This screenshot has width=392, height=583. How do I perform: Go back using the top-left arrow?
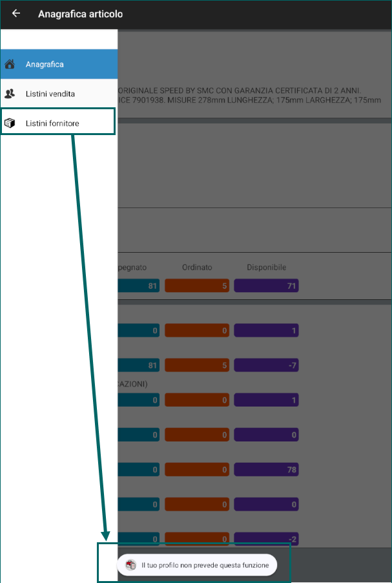click(16, 14)
